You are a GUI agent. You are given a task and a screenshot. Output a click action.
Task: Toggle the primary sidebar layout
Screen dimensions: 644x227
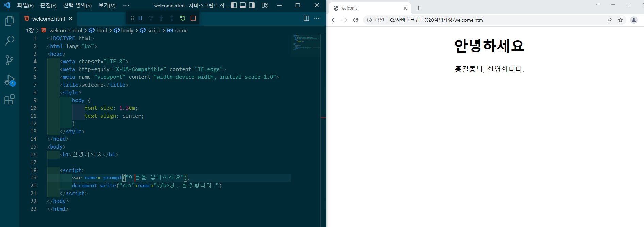tap(234, 5)
